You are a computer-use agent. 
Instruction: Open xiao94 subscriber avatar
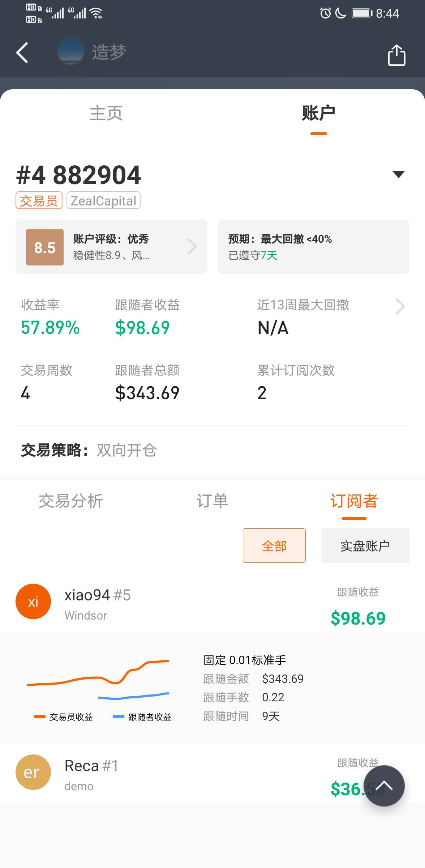click(33, 601)
